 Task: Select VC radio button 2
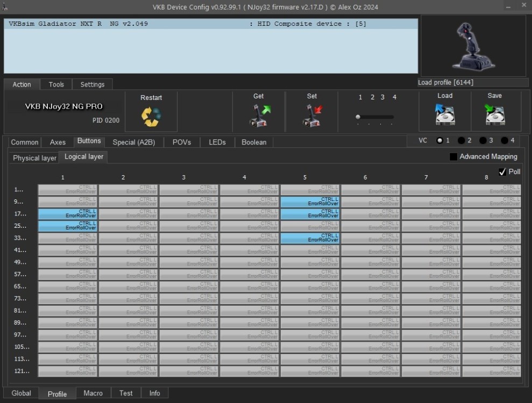click(462, 140)
